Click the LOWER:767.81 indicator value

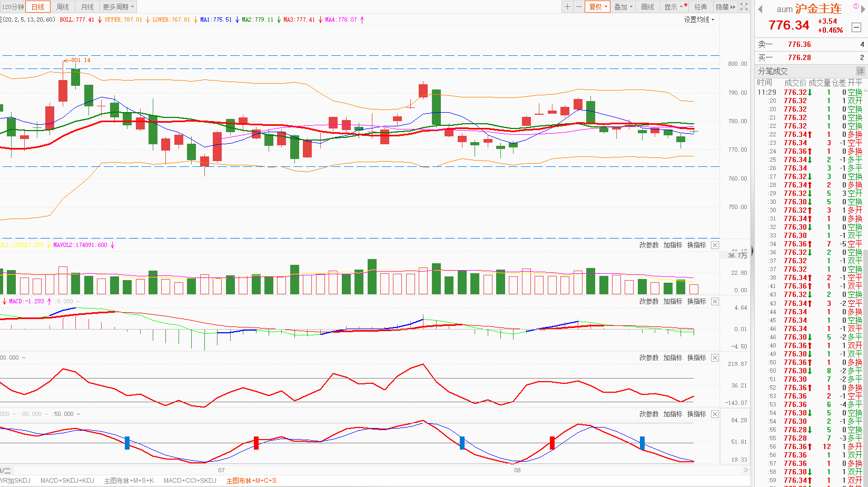(171, 19)
